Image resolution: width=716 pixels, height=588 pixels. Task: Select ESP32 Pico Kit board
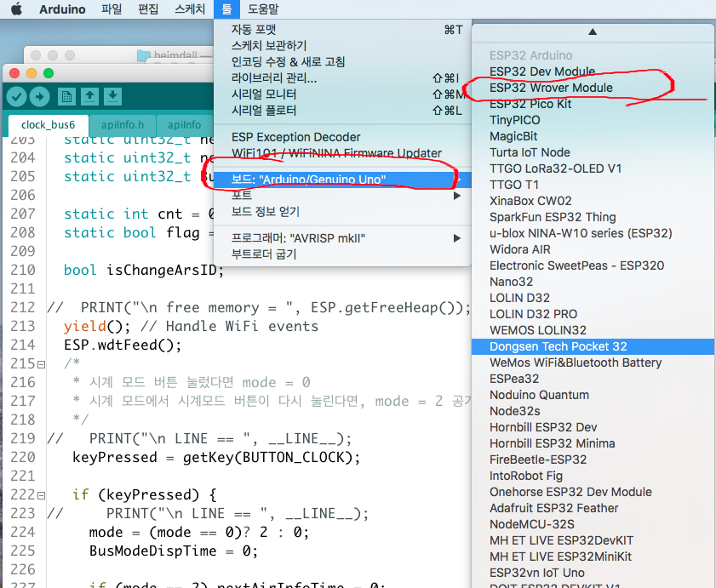click(x=593, y=104)
